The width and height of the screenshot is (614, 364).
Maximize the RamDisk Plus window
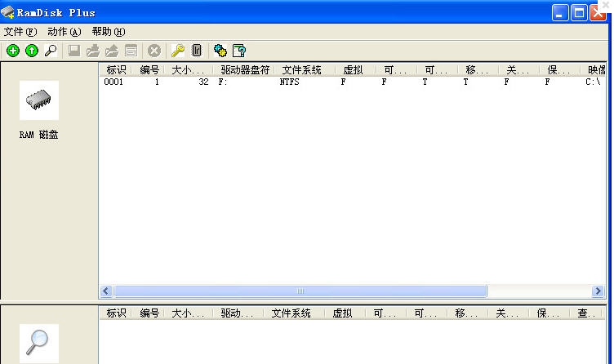tap(579, 13)
